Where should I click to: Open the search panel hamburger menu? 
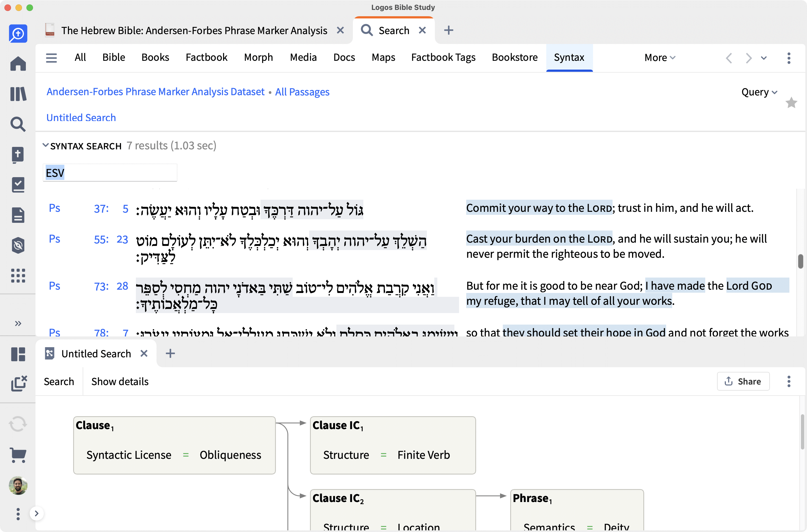[51, 58]
